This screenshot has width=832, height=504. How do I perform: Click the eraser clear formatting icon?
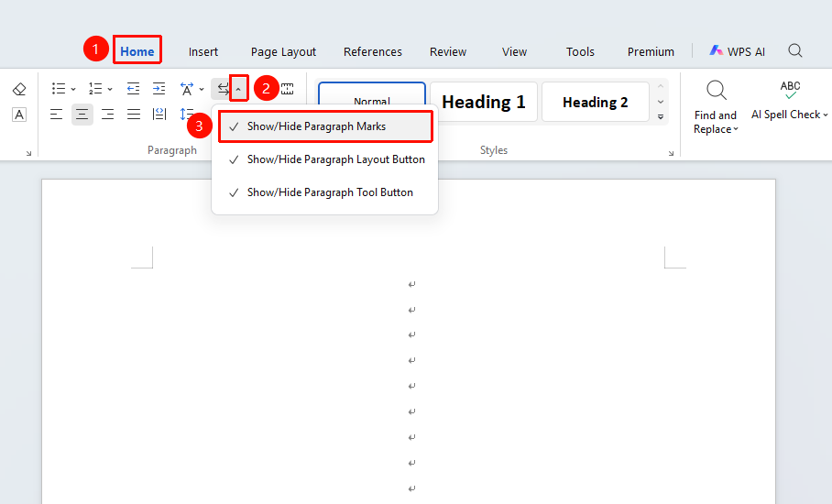(x=19, y=89)
